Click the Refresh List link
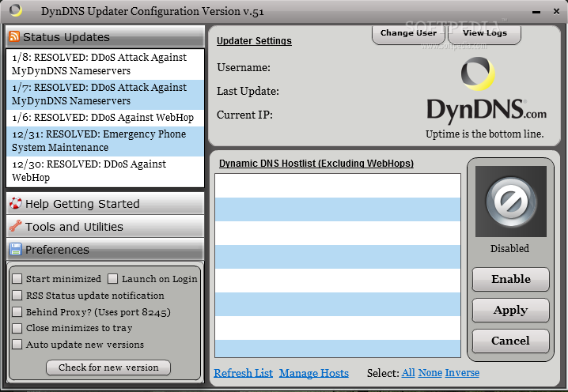The image size is (568, 392). 243,373
